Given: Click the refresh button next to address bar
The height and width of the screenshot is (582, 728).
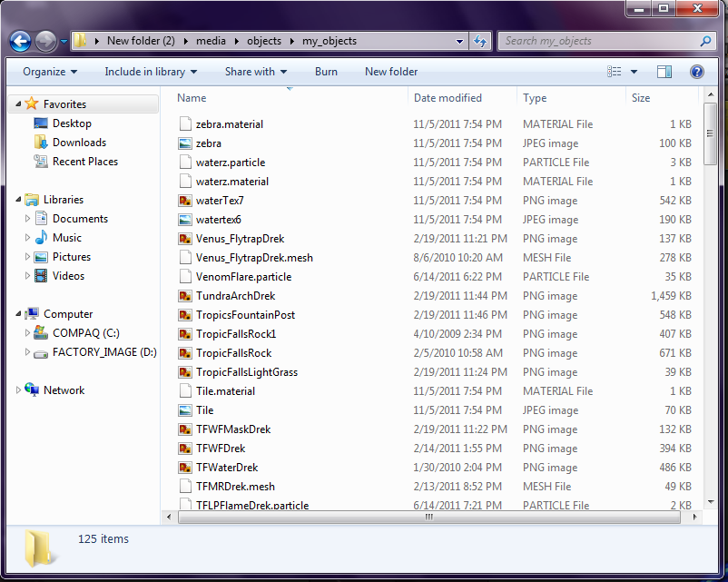Looking at the screenshot, I should [480, 42].
